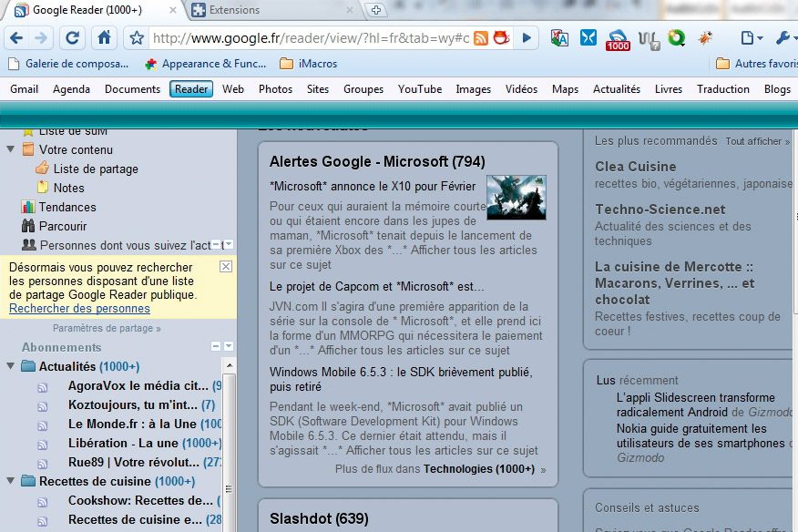Click the feed icon beside AgoraVox
The width and height of the screenshot is (798, 532).
43,387
